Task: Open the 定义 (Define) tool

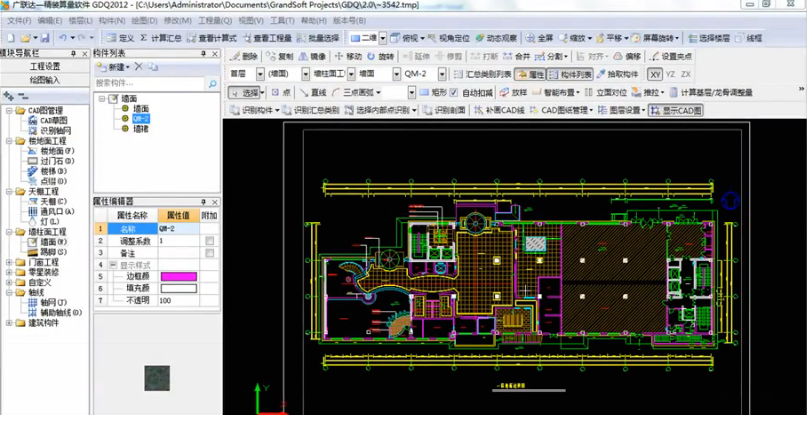Action: pos(120,38)
